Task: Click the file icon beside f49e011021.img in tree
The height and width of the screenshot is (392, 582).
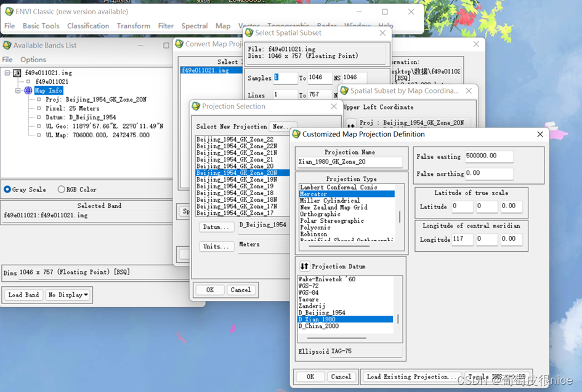Action: (17, 73)
